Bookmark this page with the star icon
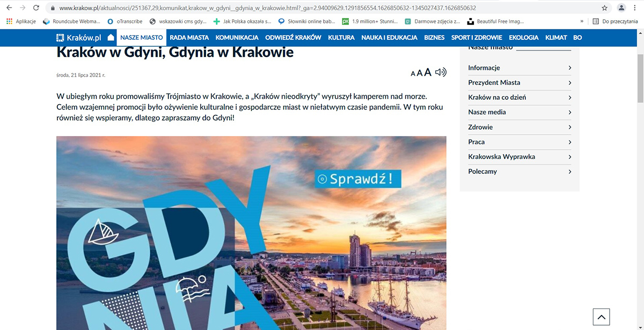The height and width of the screenshot is (330, 644). click(605, 8)
